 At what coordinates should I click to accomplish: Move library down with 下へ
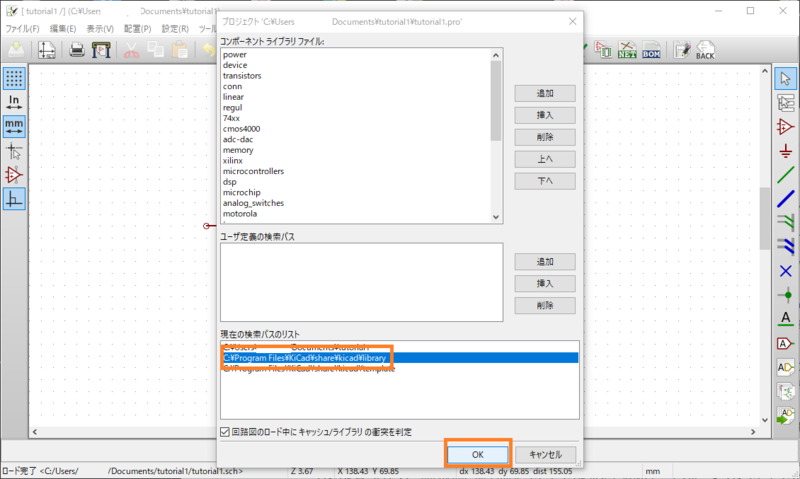click(545, 181)
